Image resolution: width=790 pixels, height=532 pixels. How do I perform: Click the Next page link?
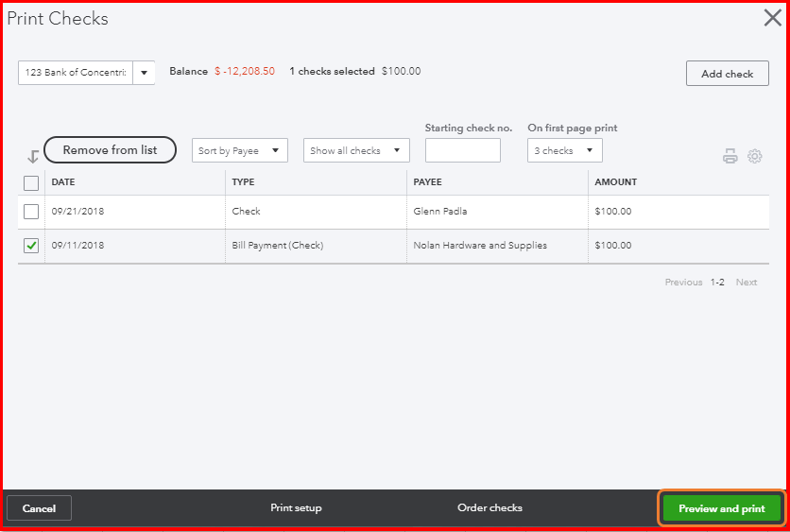(x=747, y=283)
